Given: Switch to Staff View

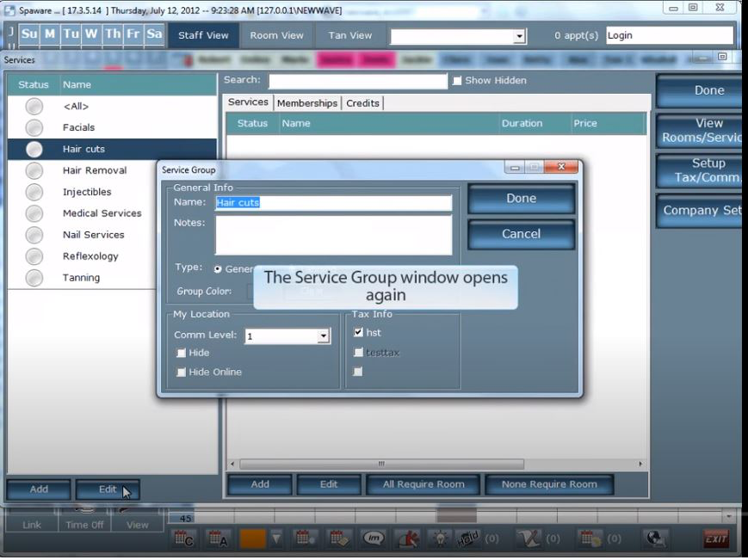Looking at the screenshot, I should click(203, 35).
